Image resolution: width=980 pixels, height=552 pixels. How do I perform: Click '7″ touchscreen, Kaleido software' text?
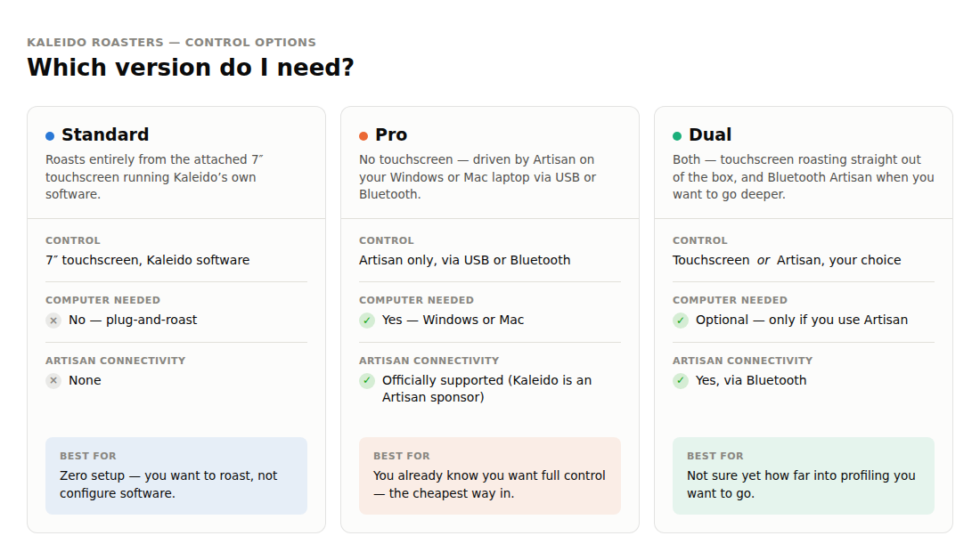(x=148, y=260)
